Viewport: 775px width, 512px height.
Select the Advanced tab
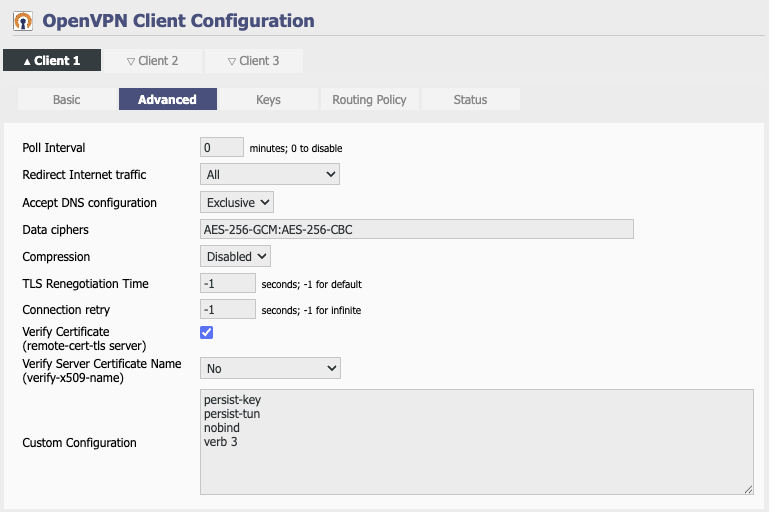pyautogui.click(x=168, y=99)
